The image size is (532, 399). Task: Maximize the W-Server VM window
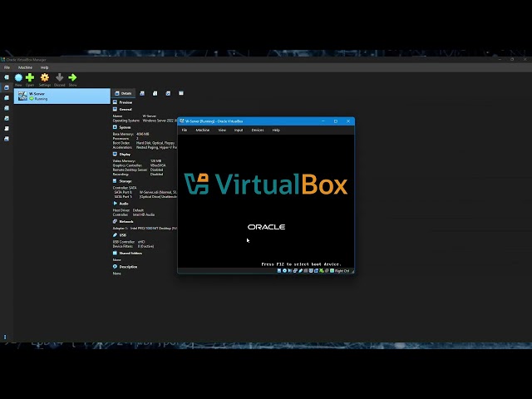click(336, 121)
